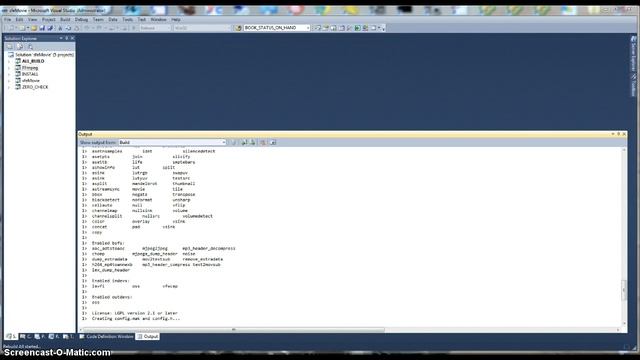Viewport: 640px width, 360px height.
Task: Click Show All Files icon in Solution Explorer
Action: [20, 47]
